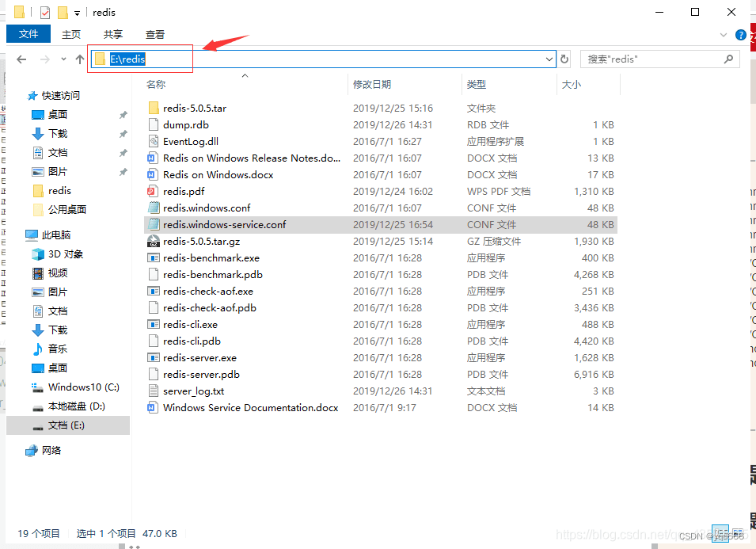Click the Redis on Windows Release Notes icon
Image resolution: width=756 pixels, height=549 pixels.
[x=154, y=158]
